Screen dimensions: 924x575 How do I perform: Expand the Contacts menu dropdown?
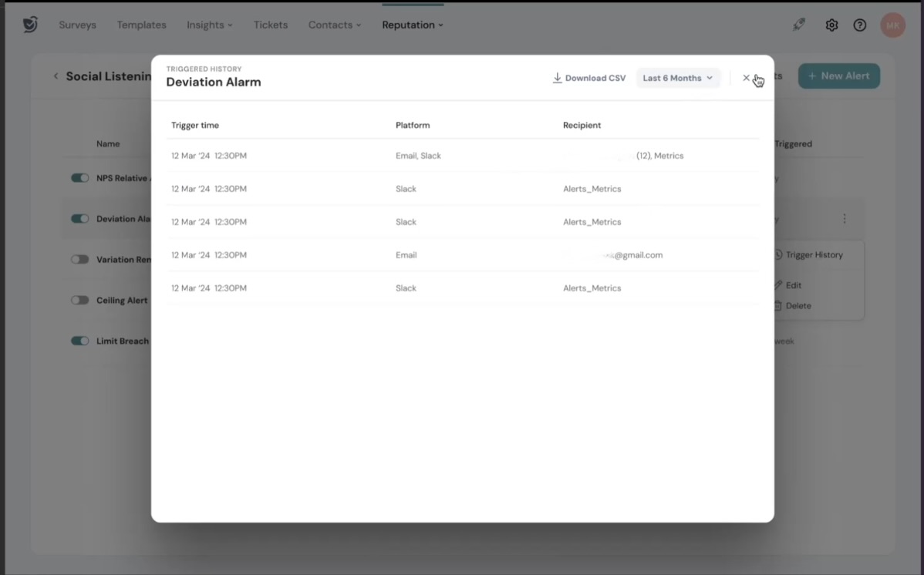tap(334, 25)
